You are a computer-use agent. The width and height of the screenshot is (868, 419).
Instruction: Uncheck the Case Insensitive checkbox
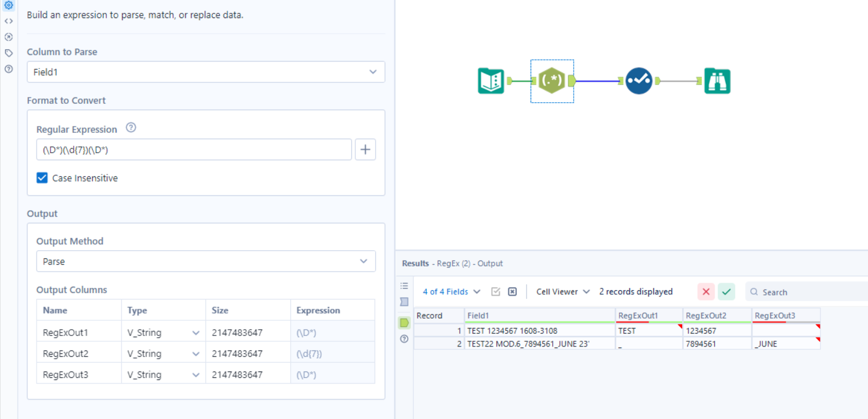[x=42, y=178]
